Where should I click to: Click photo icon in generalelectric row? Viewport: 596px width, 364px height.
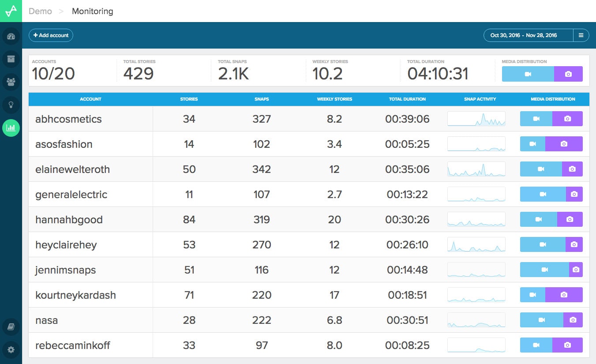point(574,194)
